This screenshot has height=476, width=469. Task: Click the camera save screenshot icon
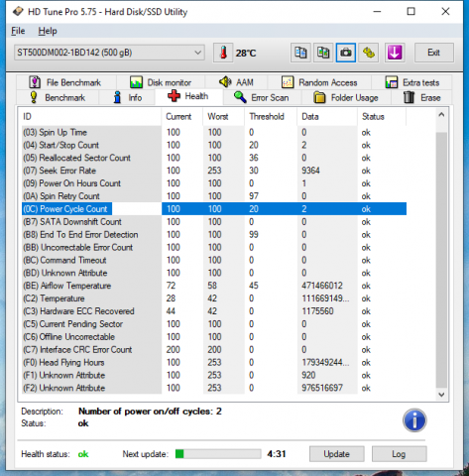pyautogui.click(x=346, y=53)
